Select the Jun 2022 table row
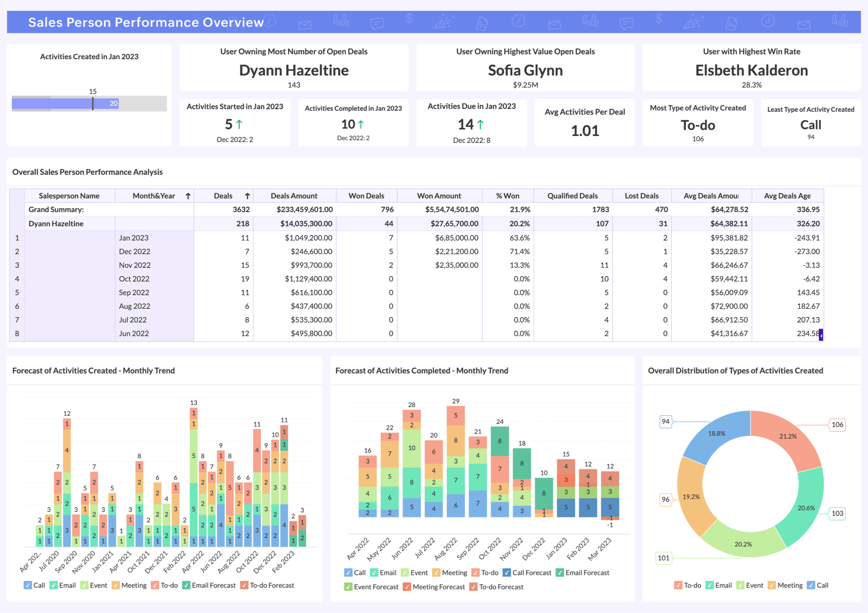The height and width of the screenshot is (613, 868). (417, 334)
